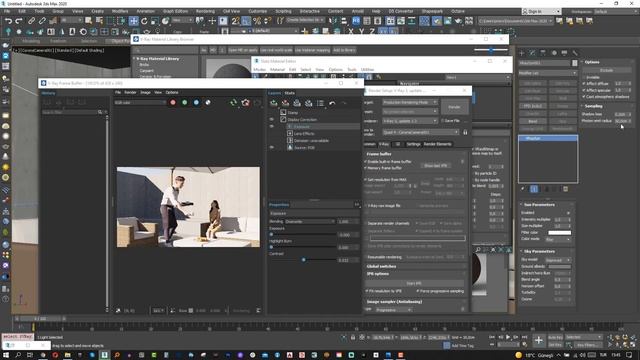Select the Select and Rotate tool
Screen dimensions: 640x360
pyautogui.click(x=144, y=20)
